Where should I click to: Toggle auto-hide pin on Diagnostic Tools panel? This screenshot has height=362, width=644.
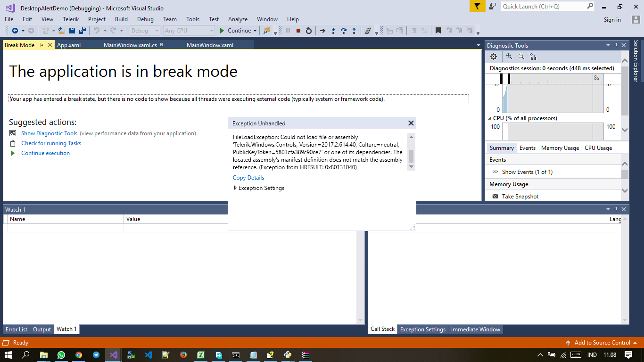616,45
